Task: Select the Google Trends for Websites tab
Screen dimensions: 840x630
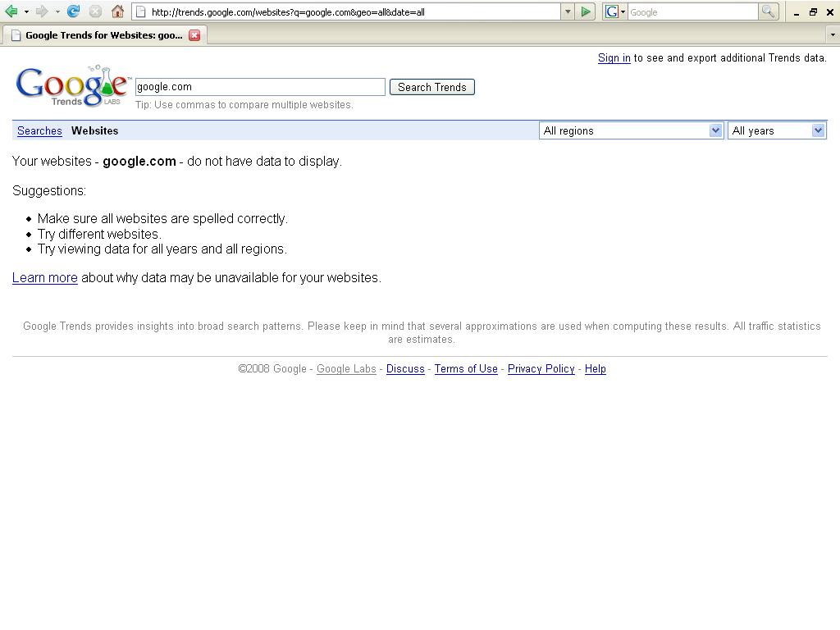Action: tap(104, 35)
